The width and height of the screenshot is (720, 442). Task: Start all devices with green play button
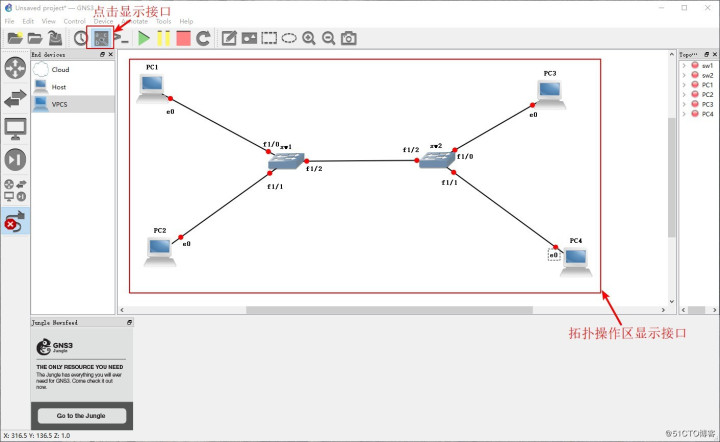click(144, 38)
